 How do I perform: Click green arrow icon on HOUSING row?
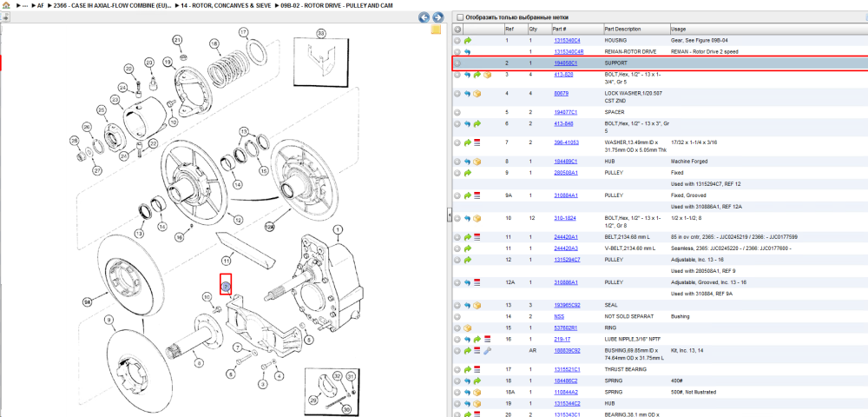point(468,41)
